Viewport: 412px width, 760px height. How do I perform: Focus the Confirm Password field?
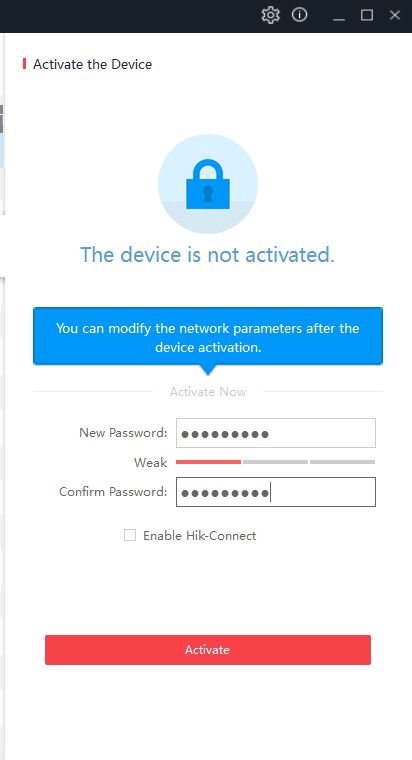pos(276,492)
